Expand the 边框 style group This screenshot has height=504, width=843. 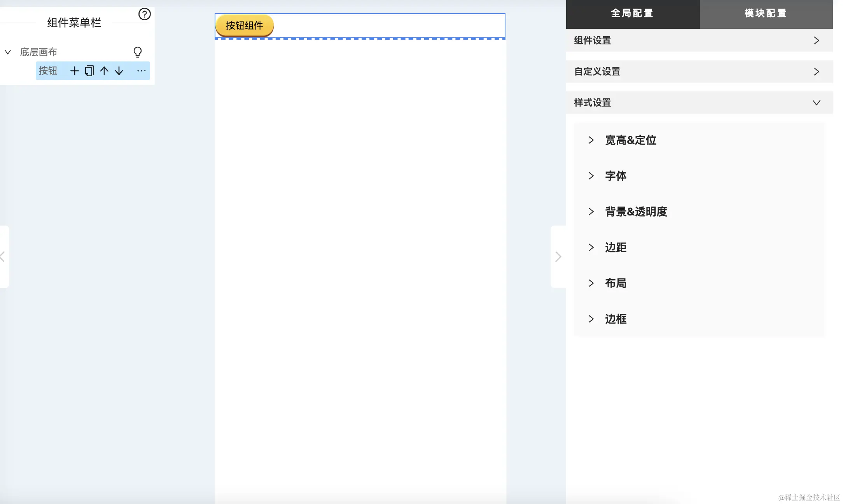tap(615, 319)
